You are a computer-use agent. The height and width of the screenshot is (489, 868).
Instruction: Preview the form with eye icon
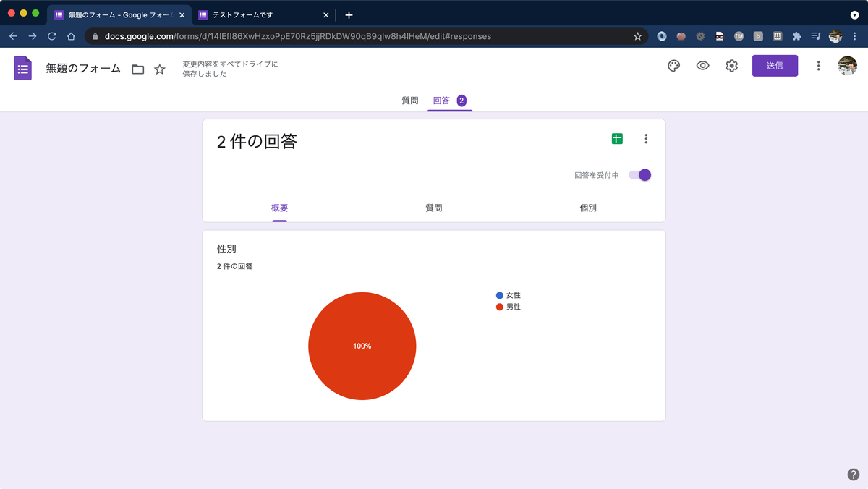702,66
